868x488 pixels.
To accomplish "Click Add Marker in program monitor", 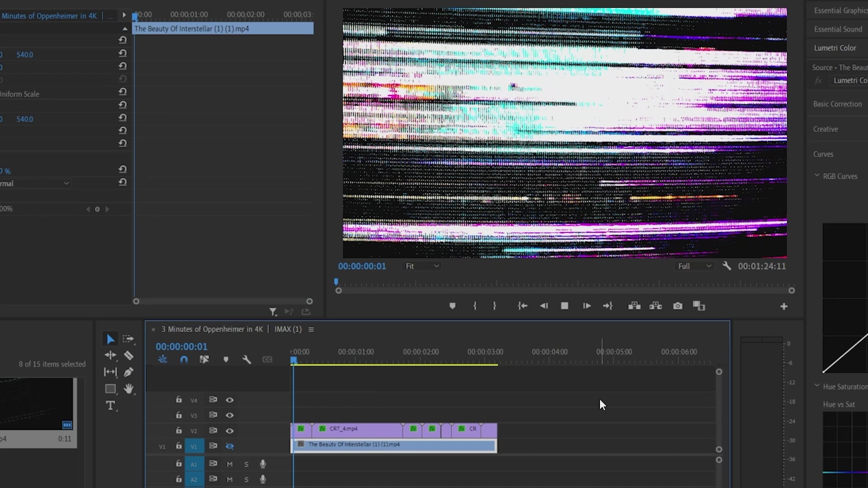I will pos(453,306).
